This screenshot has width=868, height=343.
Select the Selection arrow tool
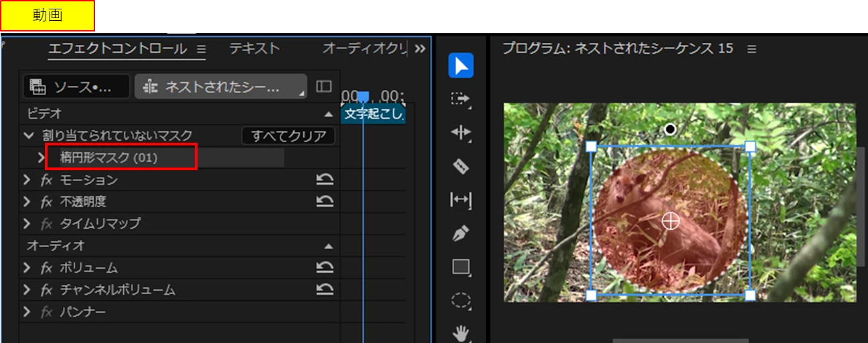tap(461, 65)
